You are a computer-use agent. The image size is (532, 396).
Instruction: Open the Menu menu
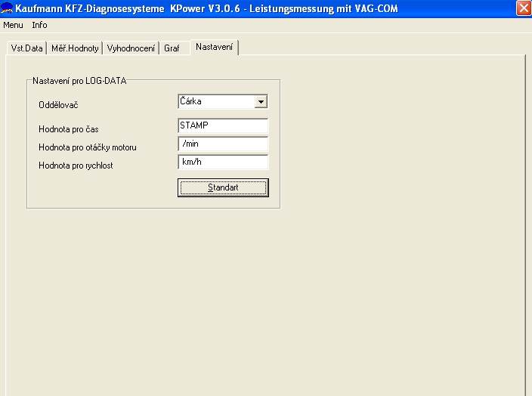point(13,25)
